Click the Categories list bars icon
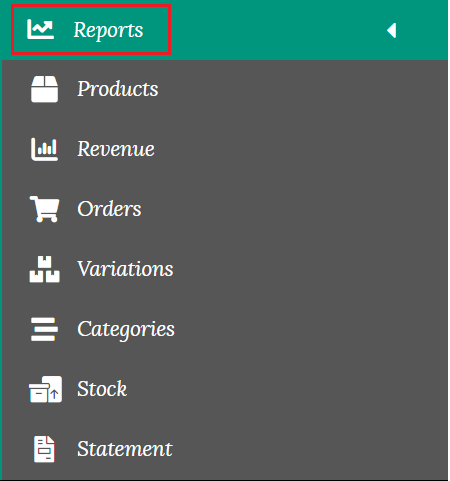Viewport: 450px width, 481px height. point(44,329)
